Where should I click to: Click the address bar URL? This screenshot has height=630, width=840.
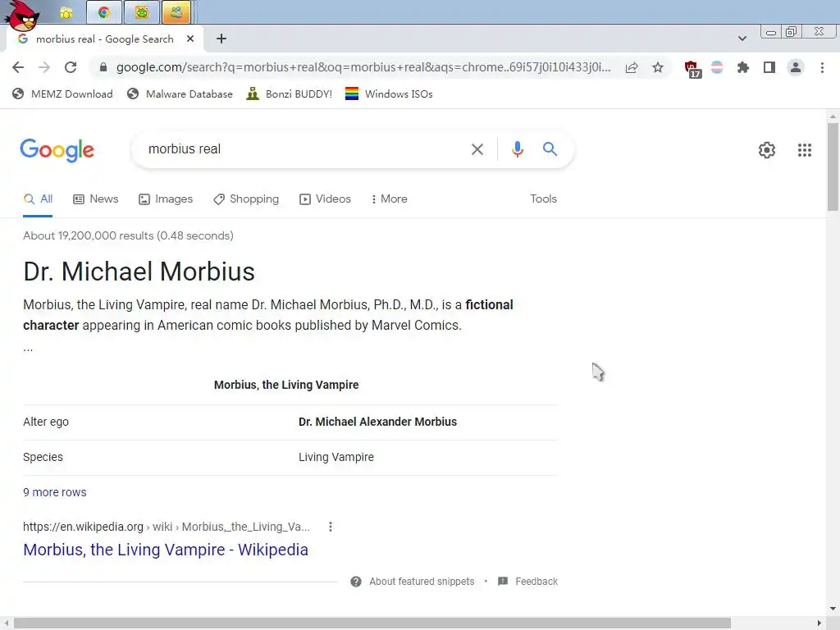(x=363, y=67)
